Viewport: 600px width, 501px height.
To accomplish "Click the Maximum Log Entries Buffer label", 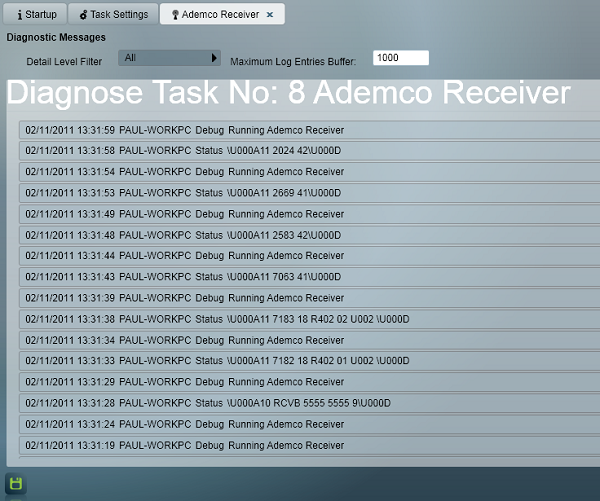I will click(293, 62).
